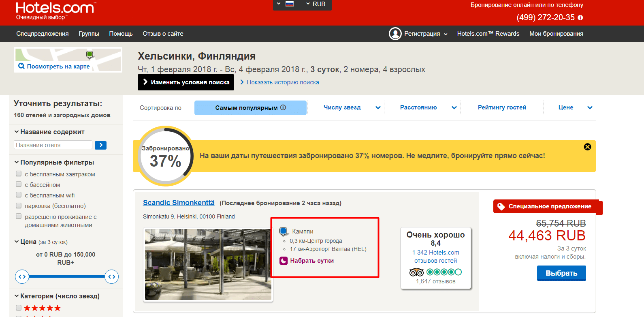Click arrow icon on Изменить условия поиска
Viewport: 644px width, 317px height.
[x=145, y=82]
